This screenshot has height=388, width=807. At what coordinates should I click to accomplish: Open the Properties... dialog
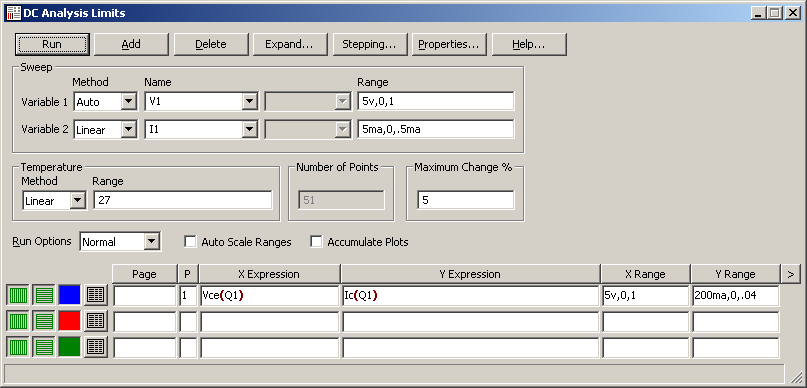click(x=449, y=44)
